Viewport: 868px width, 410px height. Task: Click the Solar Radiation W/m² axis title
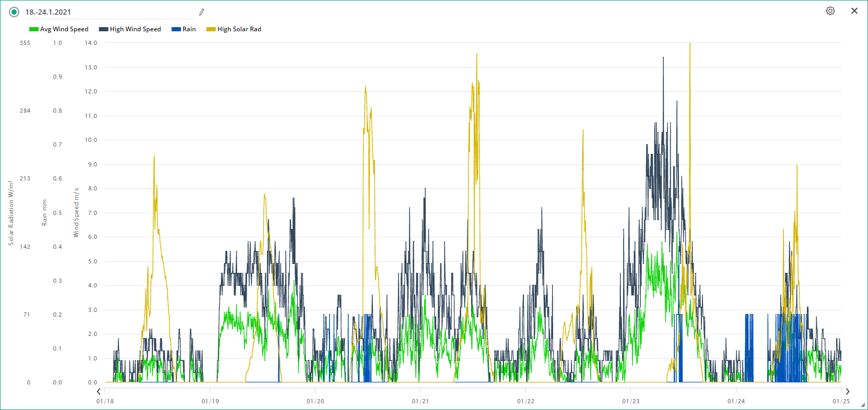point(11,213)
